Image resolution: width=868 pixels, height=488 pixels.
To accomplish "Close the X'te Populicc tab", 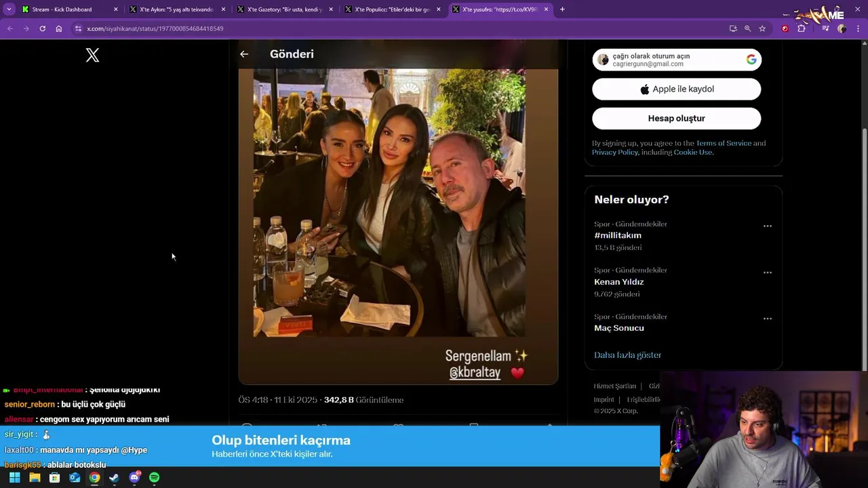I will click(x=439, y=9).
